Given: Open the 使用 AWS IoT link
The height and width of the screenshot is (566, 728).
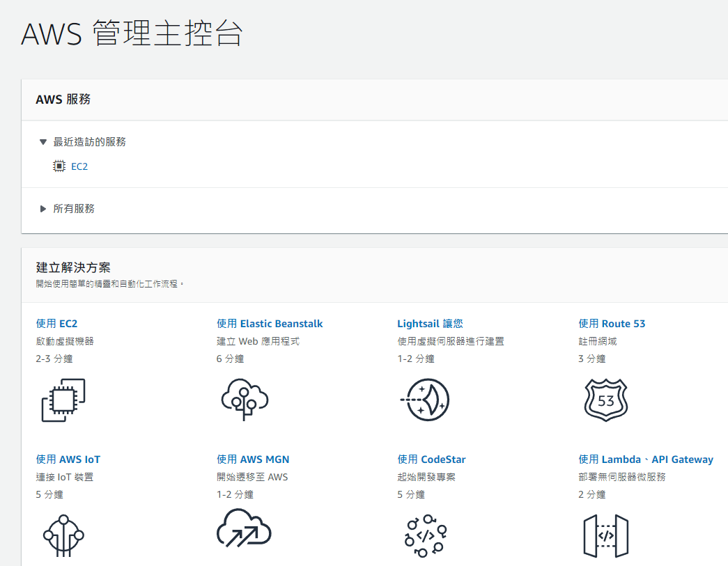Looking at the screenshot, I should pyautogui.click(x=68, y=459).
